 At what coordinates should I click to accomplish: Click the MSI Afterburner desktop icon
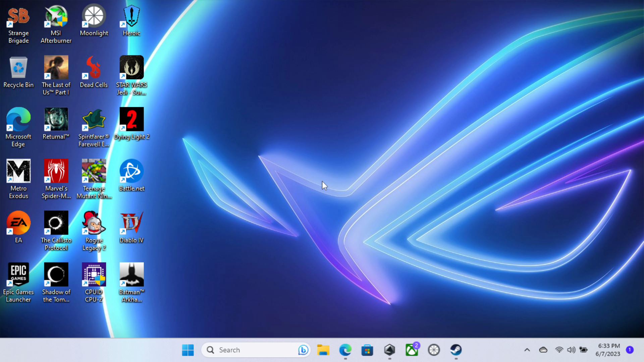point(56,17)
